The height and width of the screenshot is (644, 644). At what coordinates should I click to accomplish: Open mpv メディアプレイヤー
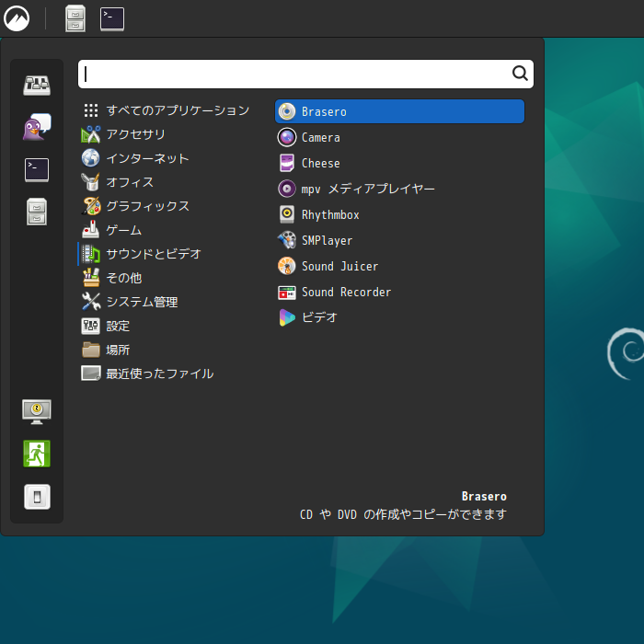(x=367, y=189)
